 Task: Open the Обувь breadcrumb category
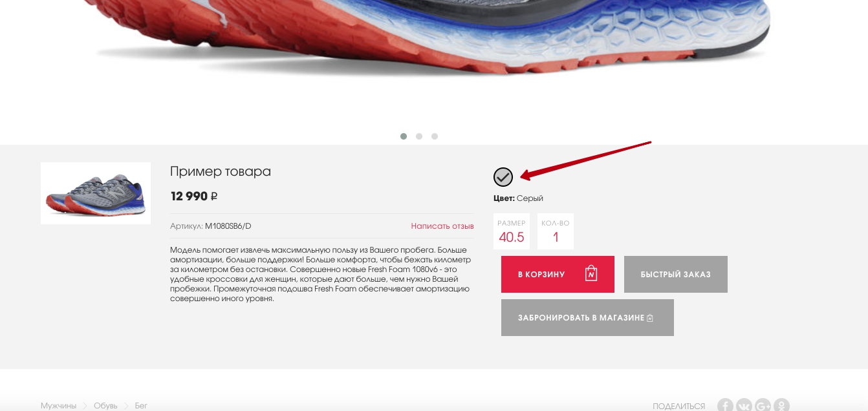(105, 406)
